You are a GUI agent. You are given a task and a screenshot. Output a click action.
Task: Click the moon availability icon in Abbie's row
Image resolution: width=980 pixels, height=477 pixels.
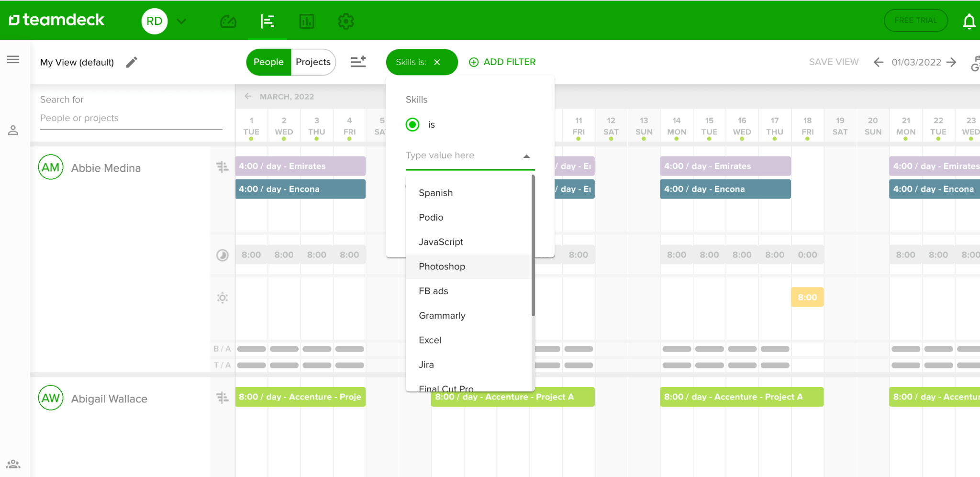(222, 255)
